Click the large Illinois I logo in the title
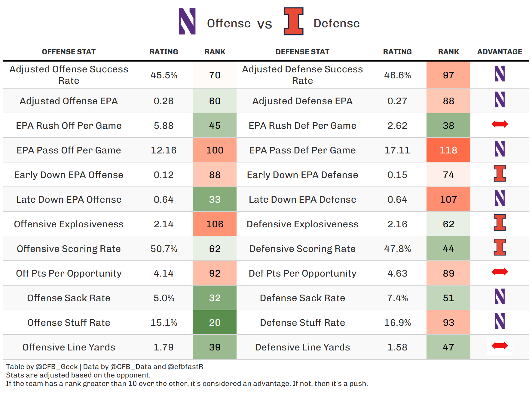532x394 pixels. click(293, 21)
